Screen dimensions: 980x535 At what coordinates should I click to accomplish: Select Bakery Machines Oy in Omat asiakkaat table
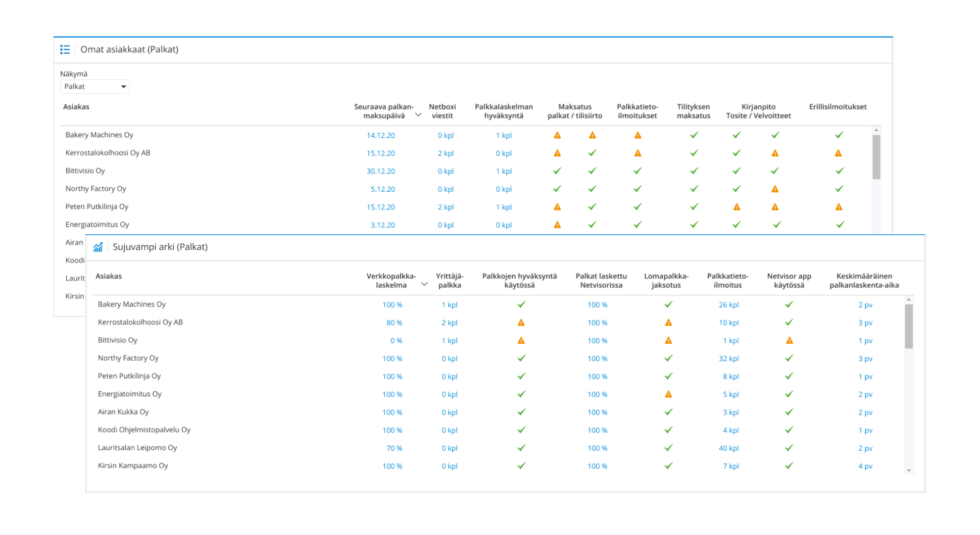click(x=99, y=135)
